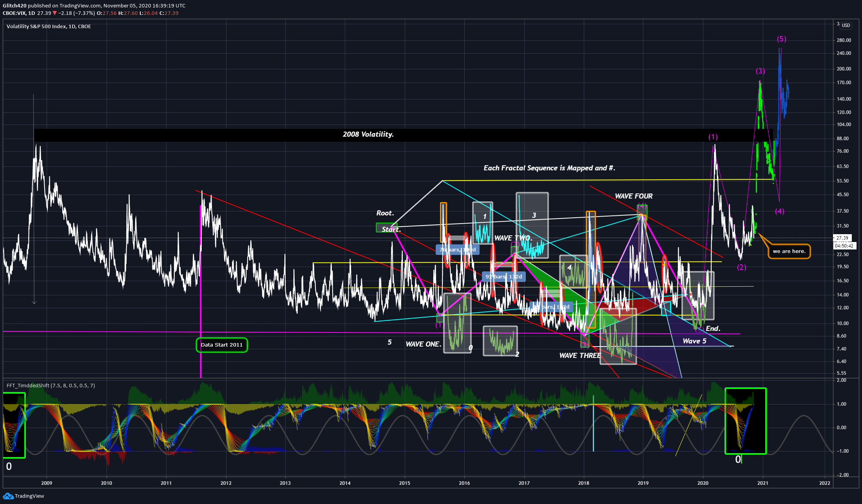The width and height of the screenshot is (862, 504).
Task: Click the 'we are here.' orange callout
Action: tap(789, 251)
